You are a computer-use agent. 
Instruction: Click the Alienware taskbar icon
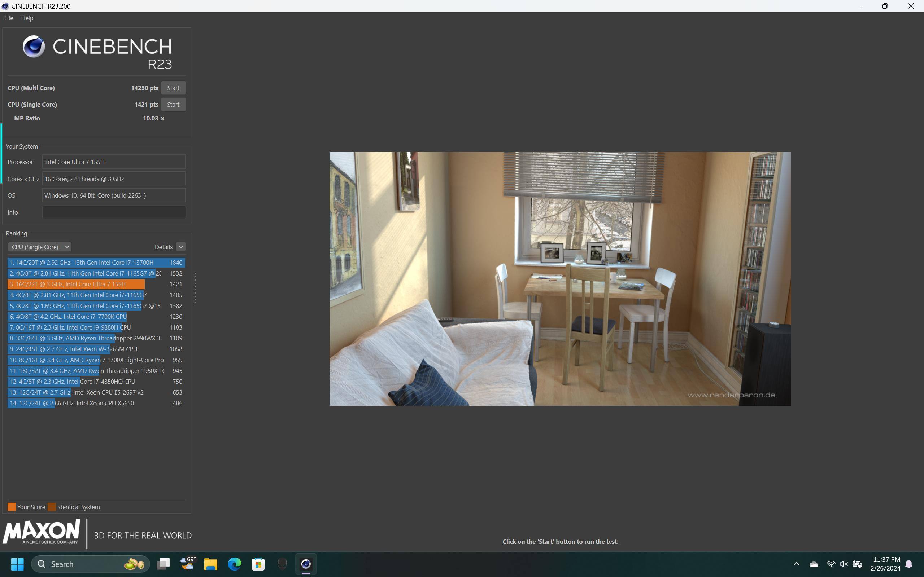tap(282, 564)
